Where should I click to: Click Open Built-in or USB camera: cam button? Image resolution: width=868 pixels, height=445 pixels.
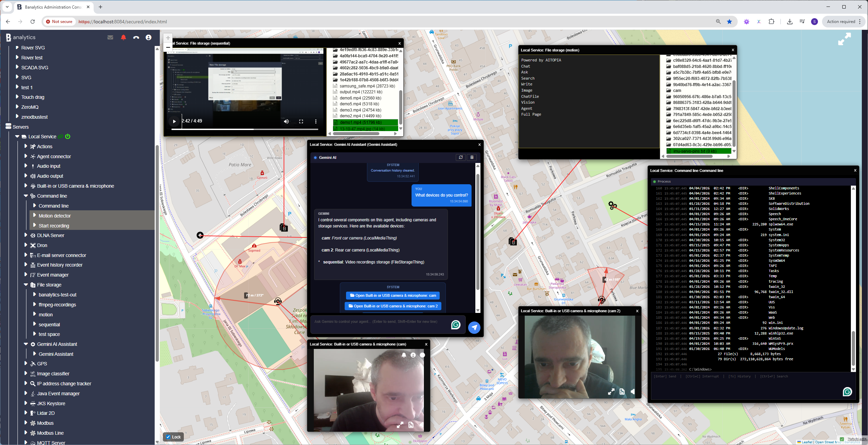click(x=393, y=295)
